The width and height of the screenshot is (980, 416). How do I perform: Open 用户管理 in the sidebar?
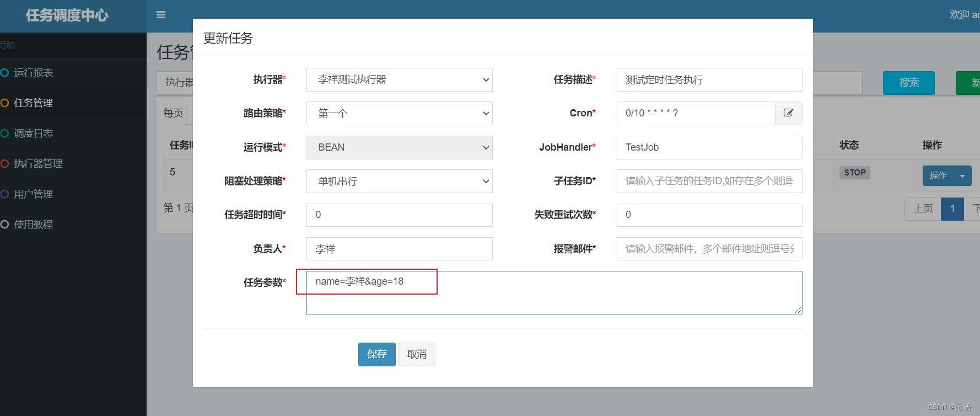tap(33, 194)
